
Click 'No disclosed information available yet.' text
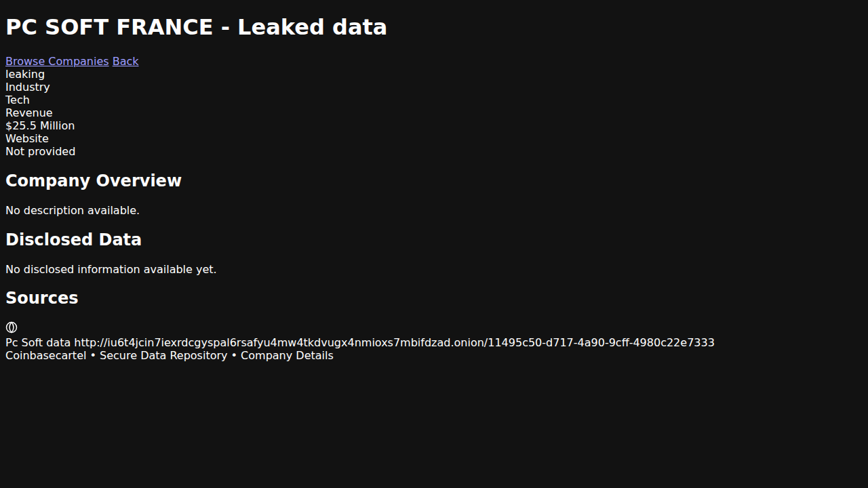111,269
